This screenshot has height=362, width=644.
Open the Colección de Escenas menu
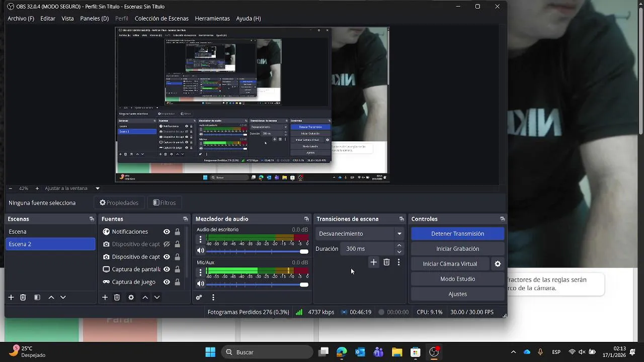pyautogui.click(x=162, y=19)
